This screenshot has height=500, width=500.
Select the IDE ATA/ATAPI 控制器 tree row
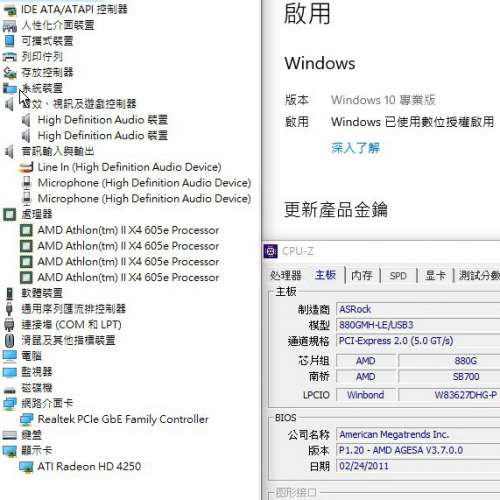(74, 9)
